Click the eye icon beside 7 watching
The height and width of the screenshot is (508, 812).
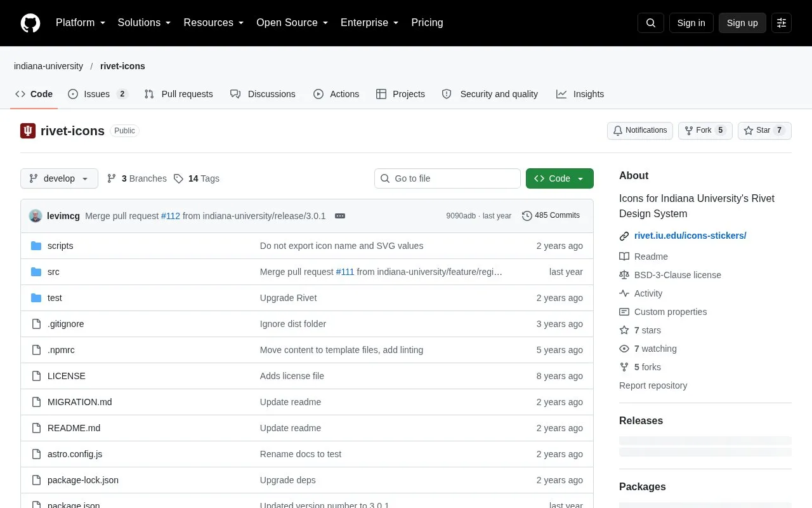point(624,349)
